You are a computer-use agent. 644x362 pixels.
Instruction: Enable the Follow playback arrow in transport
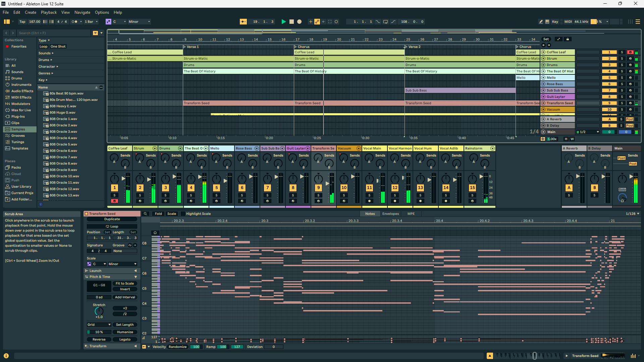[323, 21]
